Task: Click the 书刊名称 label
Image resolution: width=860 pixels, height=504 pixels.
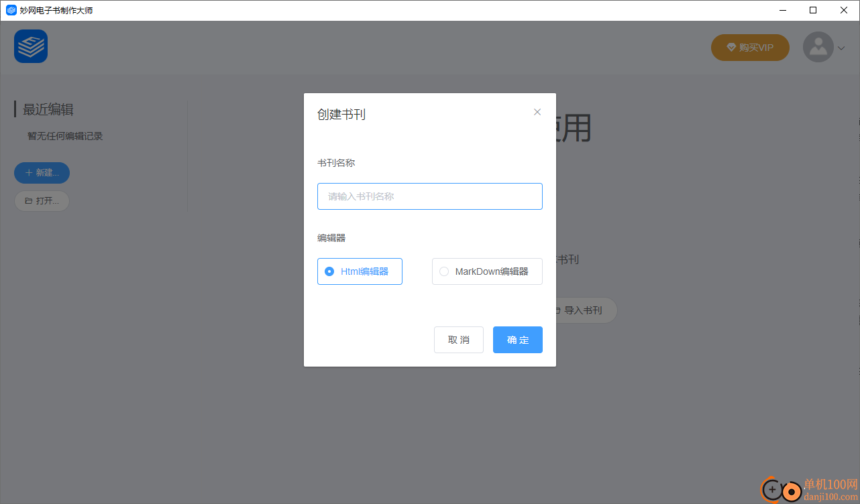Action: [336, 163]
